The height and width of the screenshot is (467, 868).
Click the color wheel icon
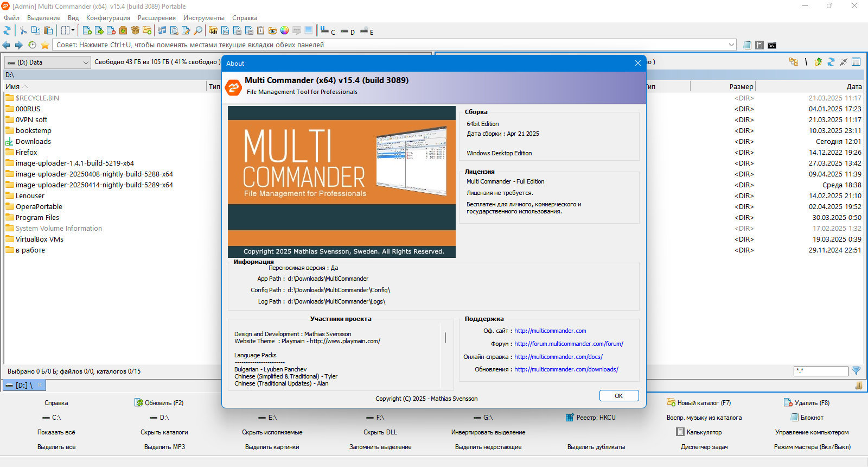[x=284, y=30]
